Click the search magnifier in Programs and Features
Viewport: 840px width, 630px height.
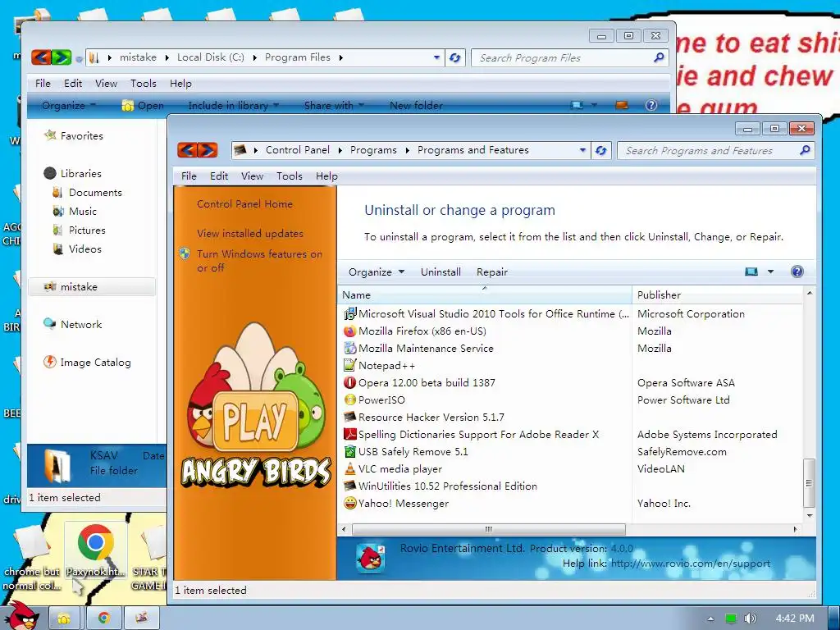[x=805, y=151]
